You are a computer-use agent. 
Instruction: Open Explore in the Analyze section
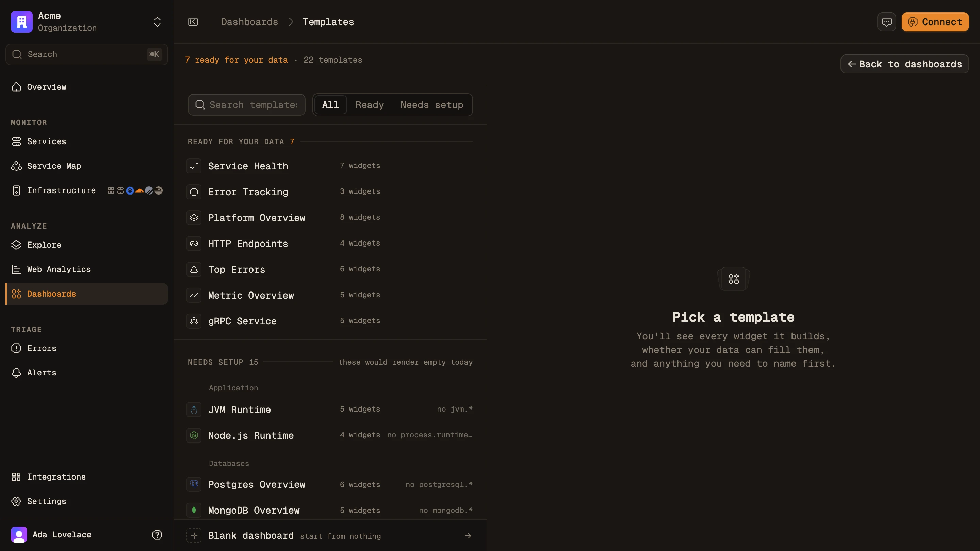(x=87, y=245)
